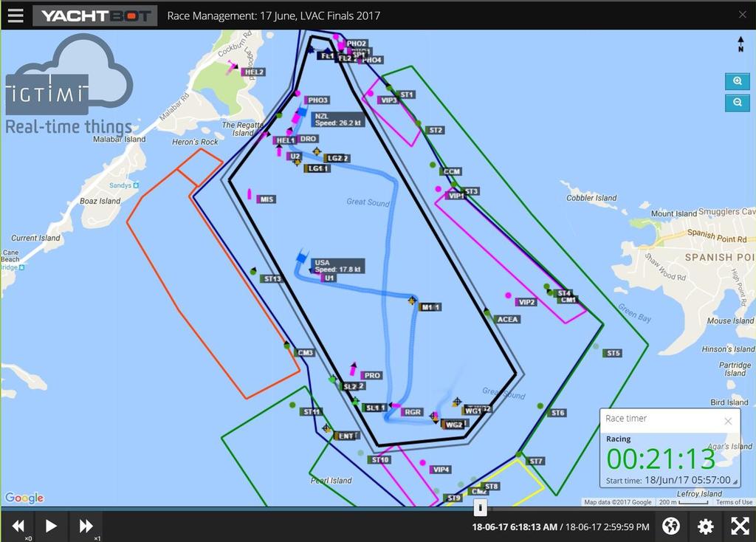The image size is (756, 542).
Task: Click the PHO3 photo boat label
Action: 317,100
